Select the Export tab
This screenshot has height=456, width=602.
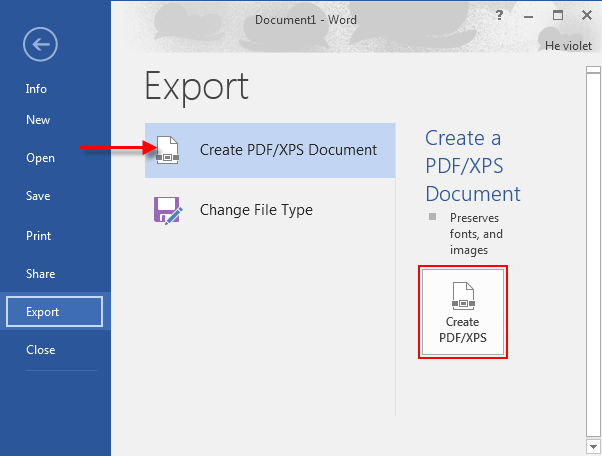tap(55, 311)
